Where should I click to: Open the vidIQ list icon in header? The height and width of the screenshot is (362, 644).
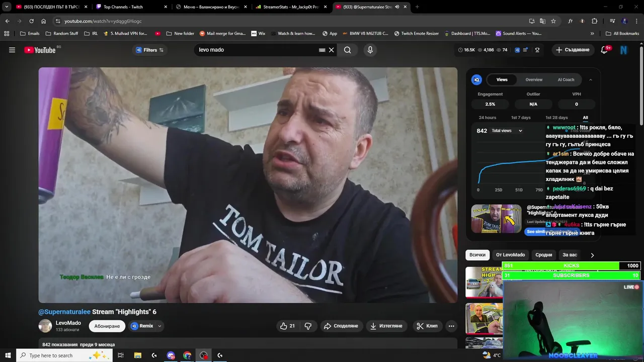(525, 50)
